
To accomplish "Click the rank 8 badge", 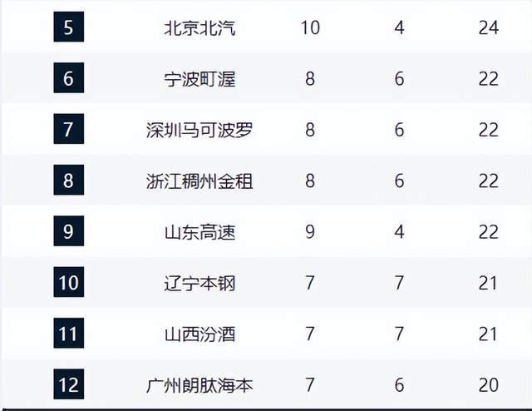I will tap(68, 181).
